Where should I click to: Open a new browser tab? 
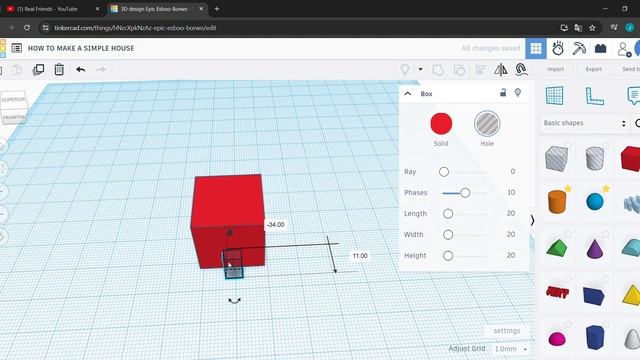pos(217,9)
